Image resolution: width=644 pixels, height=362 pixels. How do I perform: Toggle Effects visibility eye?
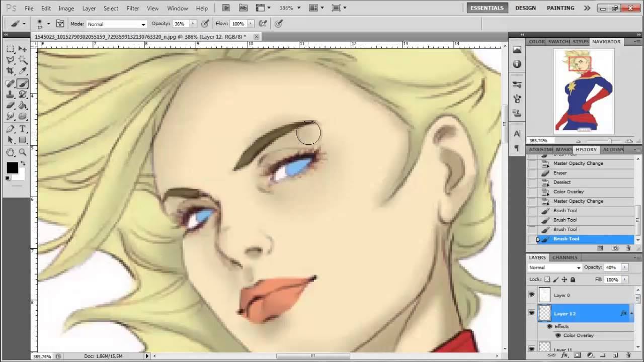pos(549,326)
